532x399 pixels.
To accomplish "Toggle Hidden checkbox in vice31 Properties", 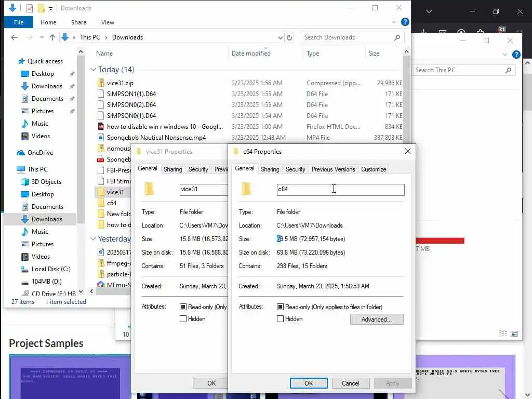I will tap(183, 319).
